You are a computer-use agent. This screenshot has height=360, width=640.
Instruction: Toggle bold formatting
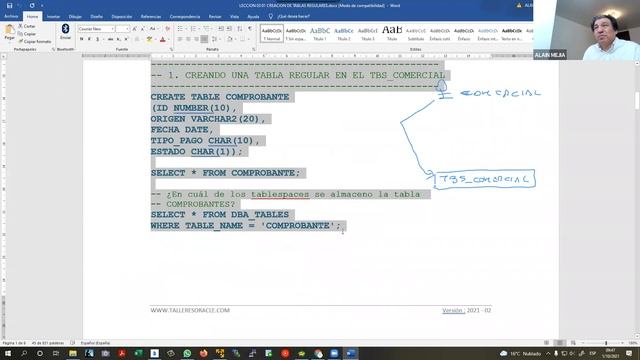81,40
